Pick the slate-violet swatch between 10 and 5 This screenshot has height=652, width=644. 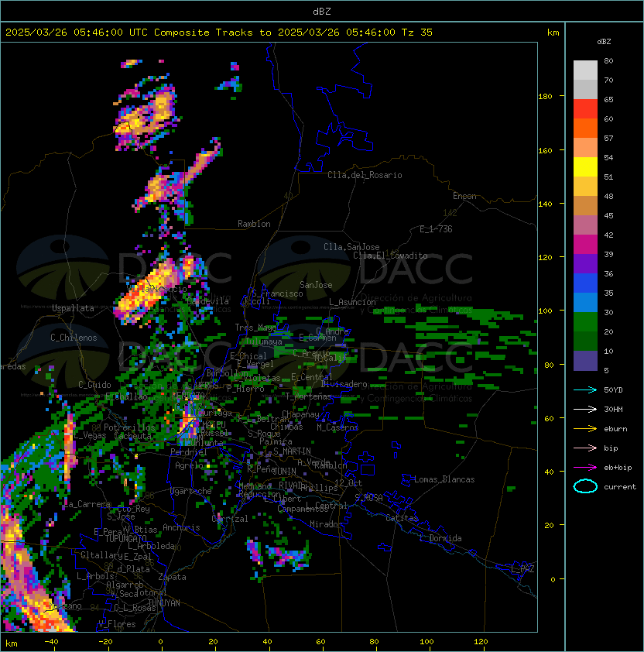coord(585,361)
